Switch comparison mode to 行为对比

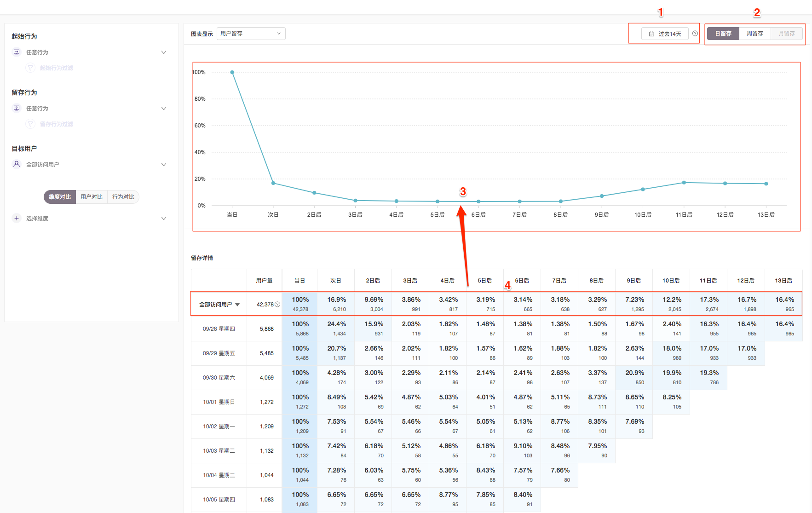click(x=123, y=197)
